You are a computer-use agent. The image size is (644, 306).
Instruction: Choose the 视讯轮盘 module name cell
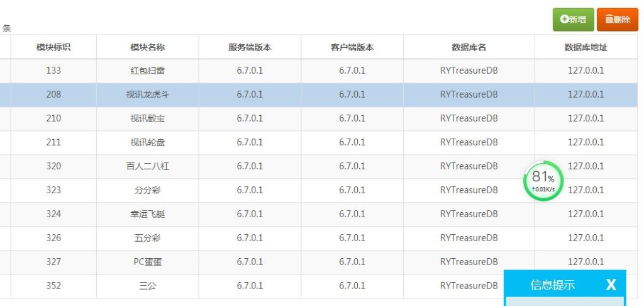pyautogui.click(x=147, y=142)
